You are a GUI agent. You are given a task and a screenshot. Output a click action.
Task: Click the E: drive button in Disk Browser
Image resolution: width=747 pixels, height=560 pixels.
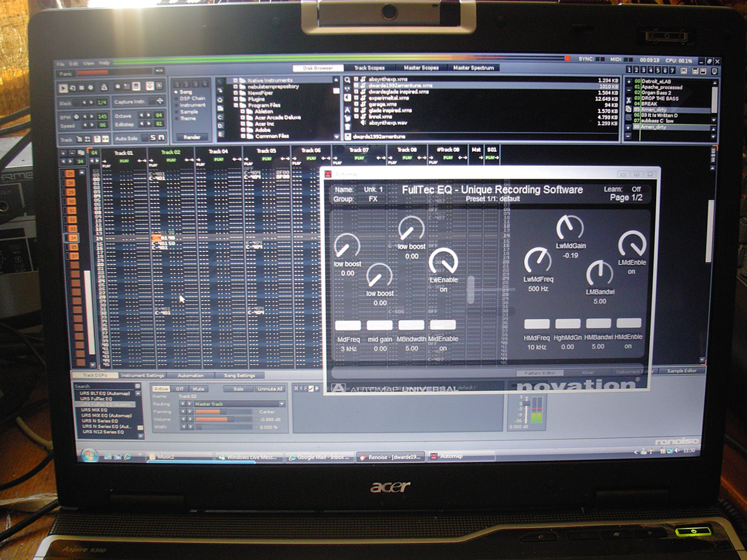[x=220, y=134]
